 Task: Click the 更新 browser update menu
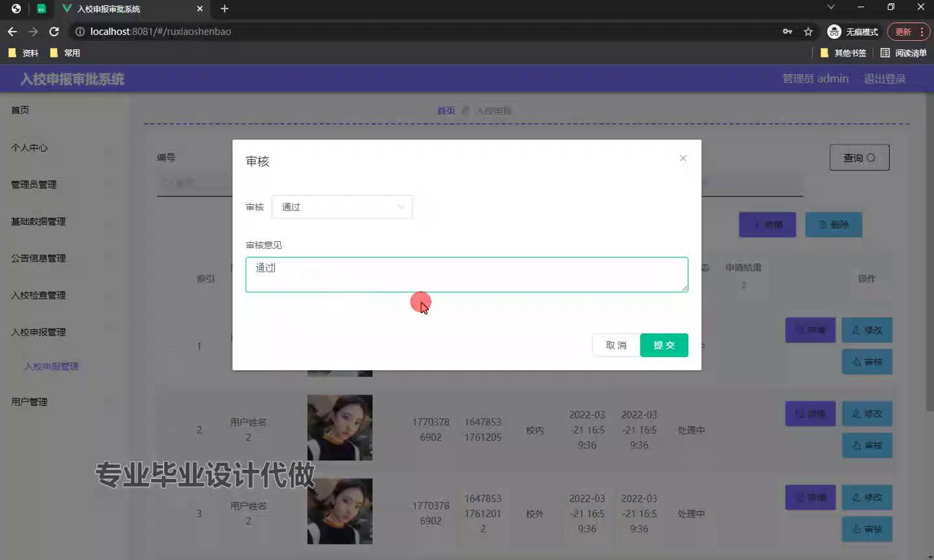(908, 32)
